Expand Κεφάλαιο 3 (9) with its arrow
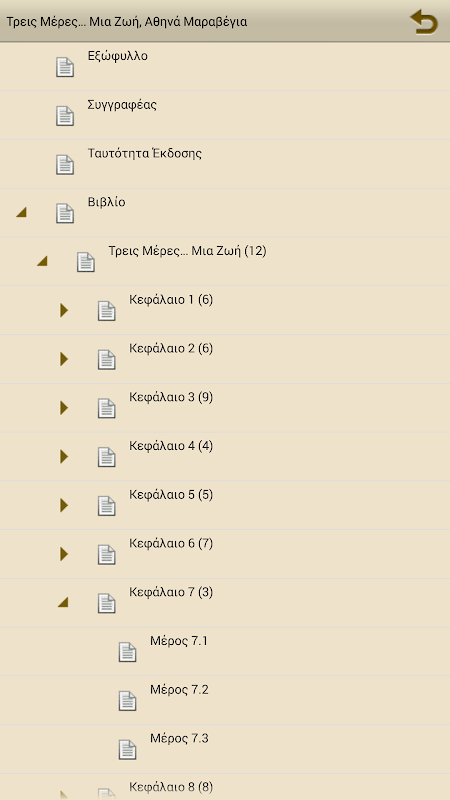The width and height of the screenshot is (450, 800). (64, 408)
